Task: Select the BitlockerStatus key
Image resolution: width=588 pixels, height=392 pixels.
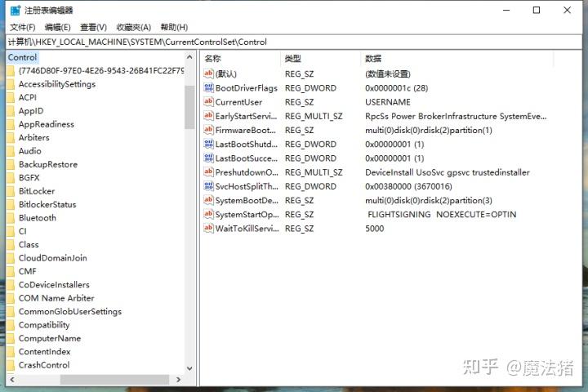Action: [47, 204]
